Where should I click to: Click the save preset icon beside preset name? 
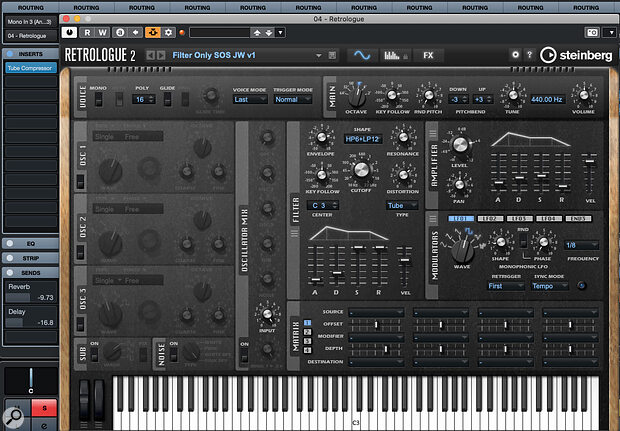[332, 55]
